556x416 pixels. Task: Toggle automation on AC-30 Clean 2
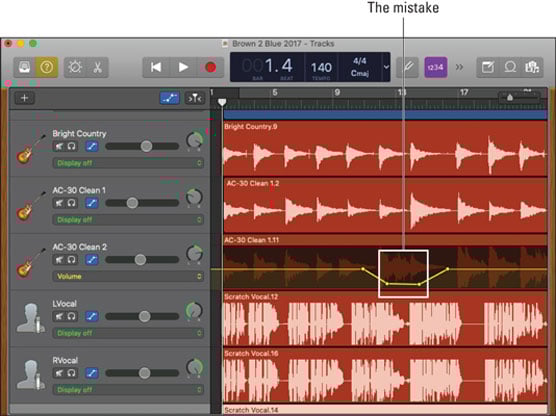point(92,260)
